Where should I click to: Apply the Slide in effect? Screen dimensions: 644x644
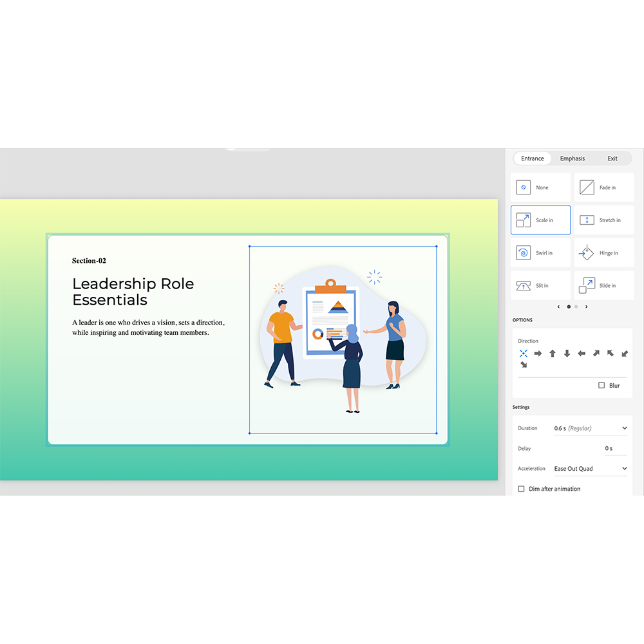603,285
